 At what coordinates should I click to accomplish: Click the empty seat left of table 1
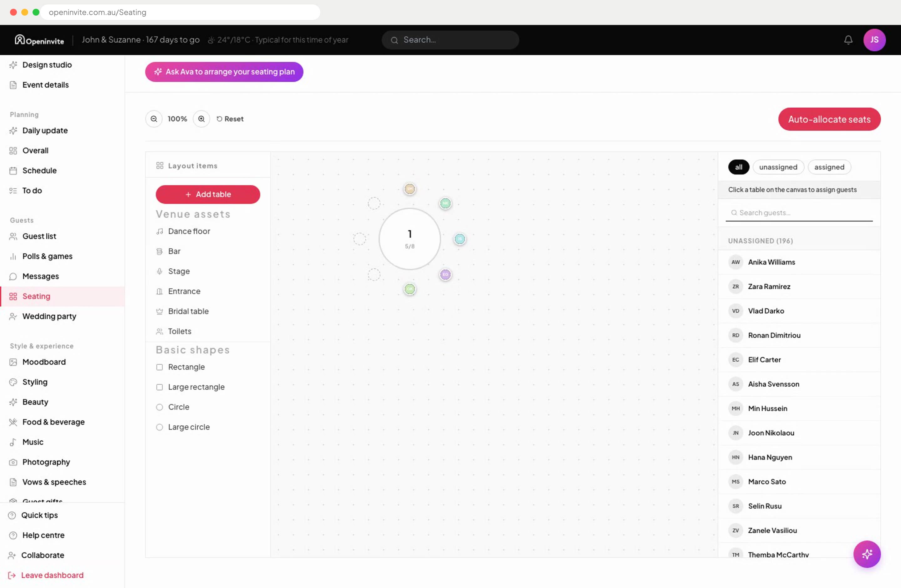[360, 239]
